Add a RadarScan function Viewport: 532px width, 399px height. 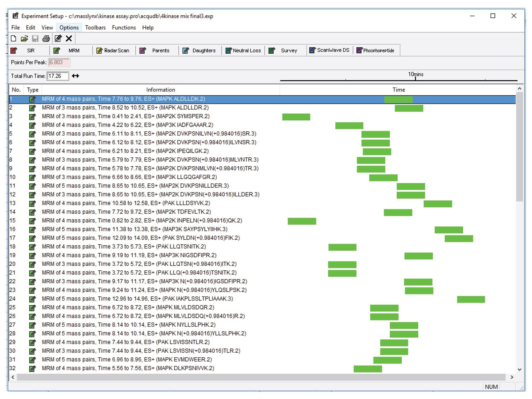click(114, 51)
